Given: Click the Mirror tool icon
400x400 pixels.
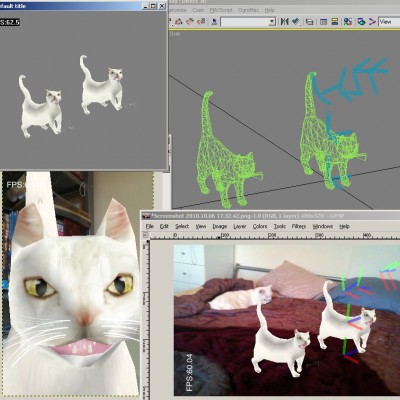Looking at the screenshot, I should (284, 22).
